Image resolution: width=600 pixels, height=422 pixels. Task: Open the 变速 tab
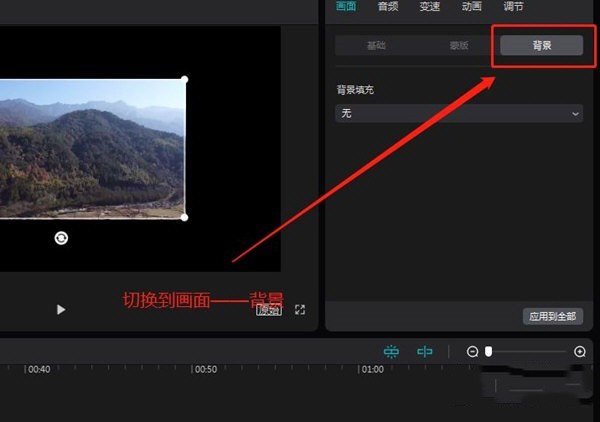[430, 7]
